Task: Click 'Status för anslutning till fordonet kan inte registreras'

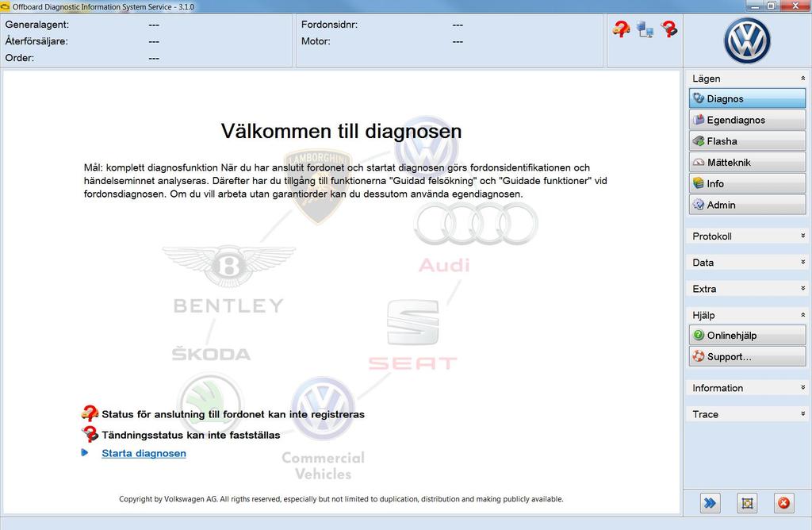Action: (233, 414)
